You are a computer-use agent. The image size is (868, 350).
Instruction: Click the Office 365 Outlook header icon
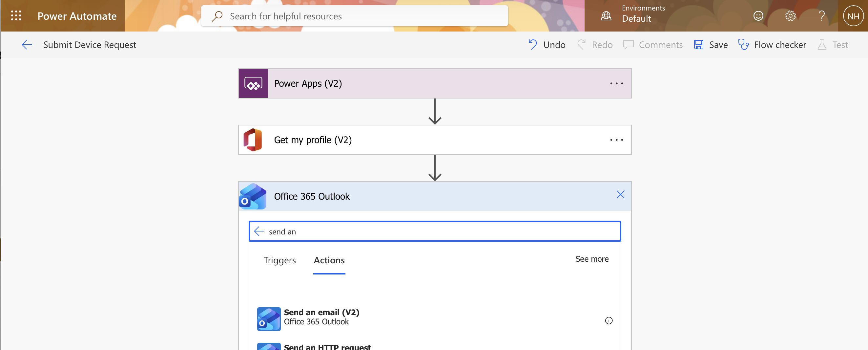click(253, 196)
